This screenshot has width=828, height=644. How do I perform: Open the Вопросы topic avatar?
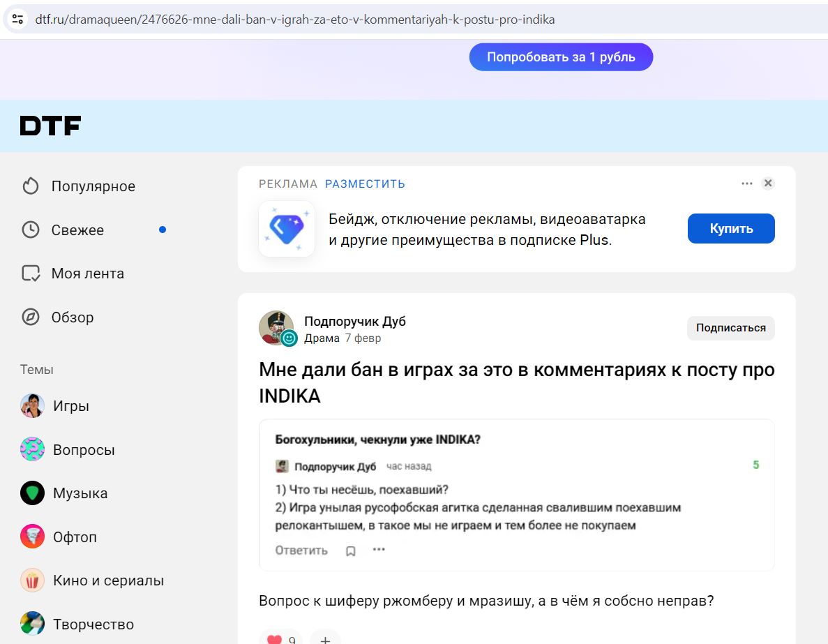(x=32, y=449)
